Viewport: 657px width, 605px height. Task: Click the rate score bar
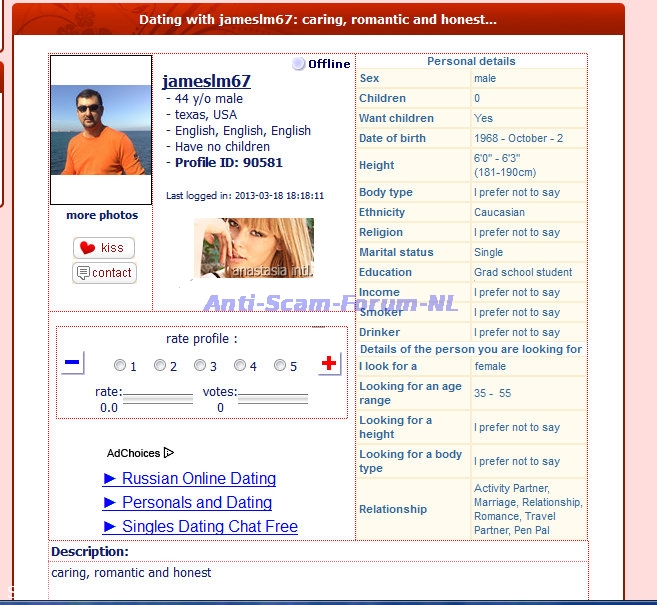pos(157,399)
